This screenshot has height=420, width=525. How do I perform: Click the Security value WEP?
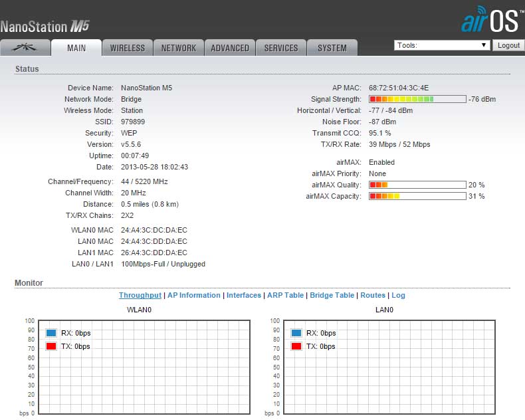(x=129, y=133)
